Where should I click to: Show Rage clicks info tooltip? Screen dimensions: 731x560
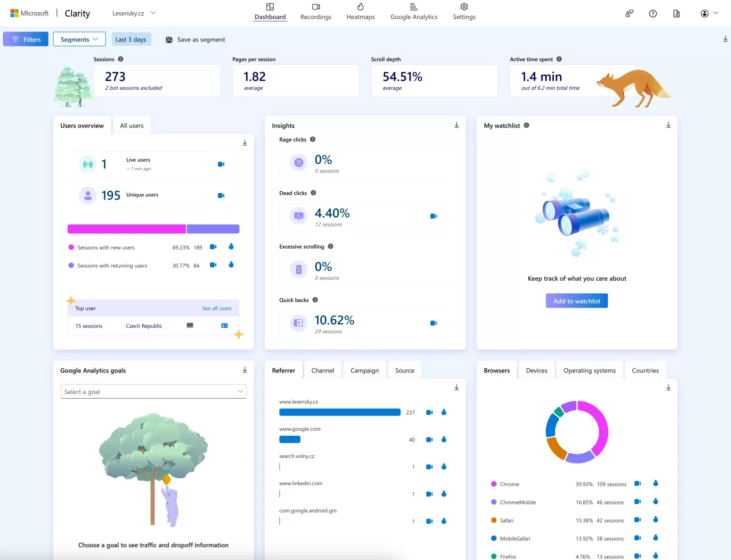(x=313, y=139)
